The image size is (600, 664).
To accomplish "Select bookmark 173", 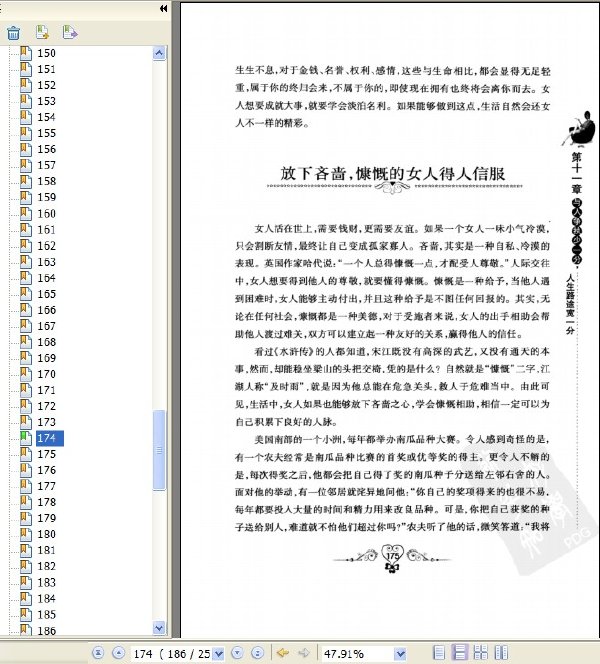I will tap(46, 422).
